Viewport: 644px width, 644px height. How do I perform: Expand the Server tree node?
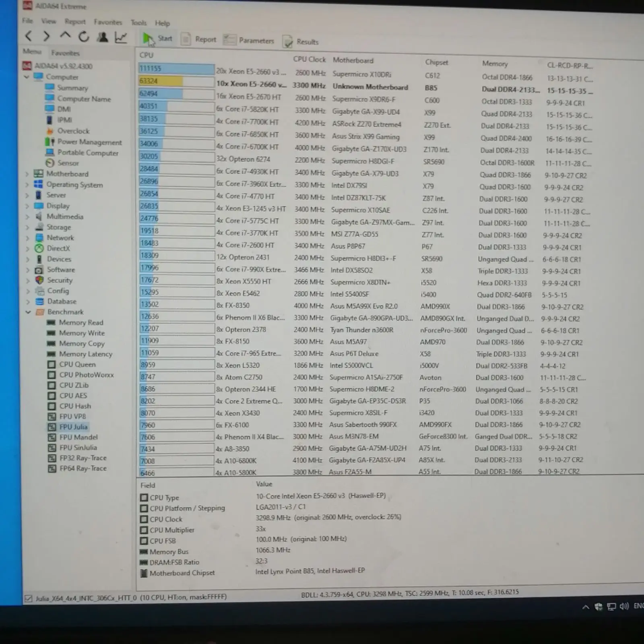click(27, 196)
